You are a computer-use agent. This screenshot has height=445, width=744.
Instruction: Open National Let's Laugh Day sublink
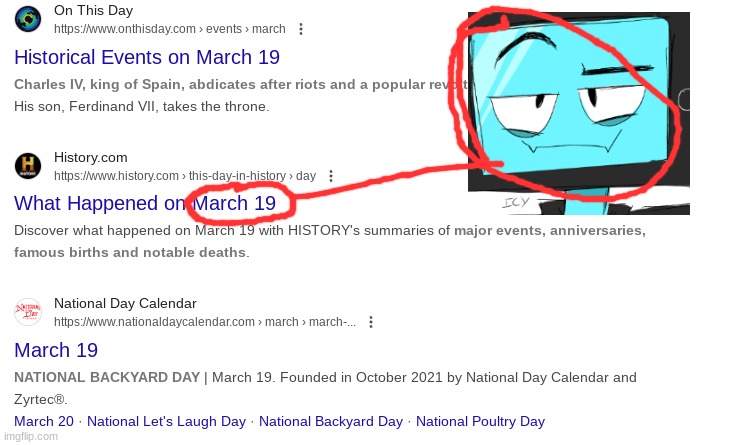167,421
